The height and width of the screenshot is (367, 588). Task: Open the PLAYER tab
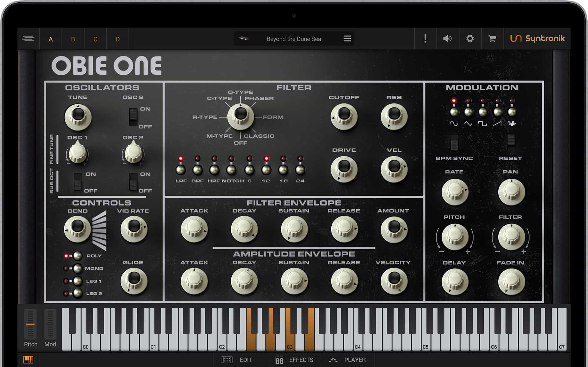coord(347,360)
